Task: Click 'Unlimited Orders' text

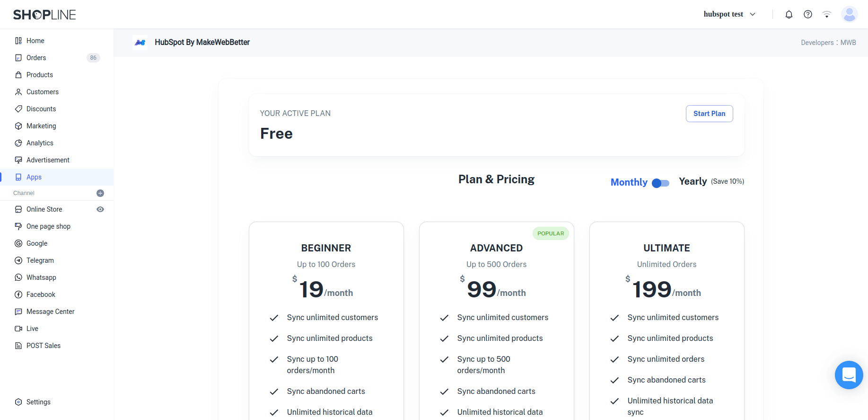Action: 666,264
